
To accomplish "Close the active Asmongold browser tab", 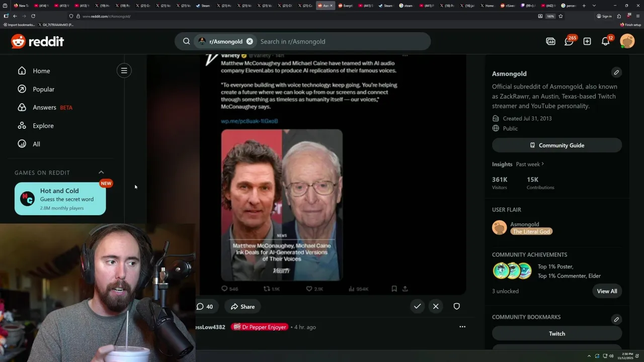I will point(331,6).
